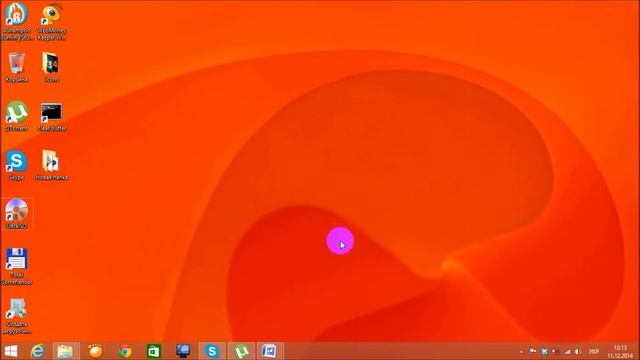Switch input language УКР indicator

[x=593, y=351]
